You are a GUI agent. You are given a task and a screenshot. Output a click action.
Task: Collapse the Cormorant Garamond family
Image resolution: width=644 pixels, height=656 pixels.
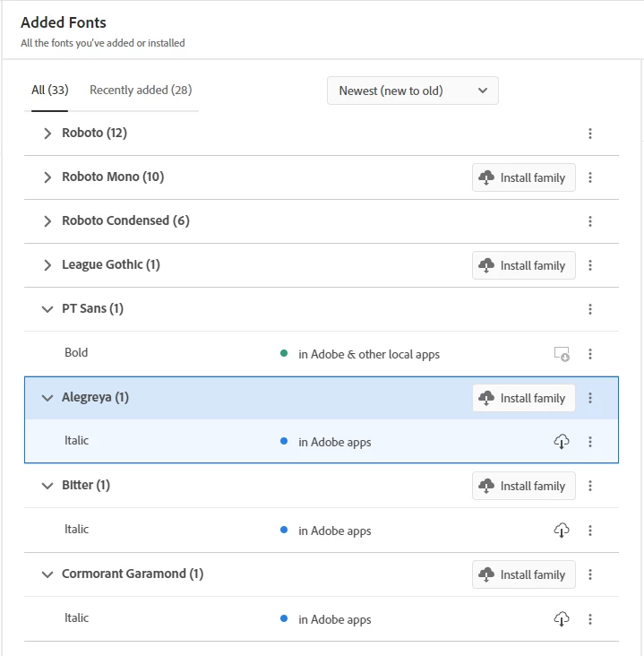(x=47, y=574)
